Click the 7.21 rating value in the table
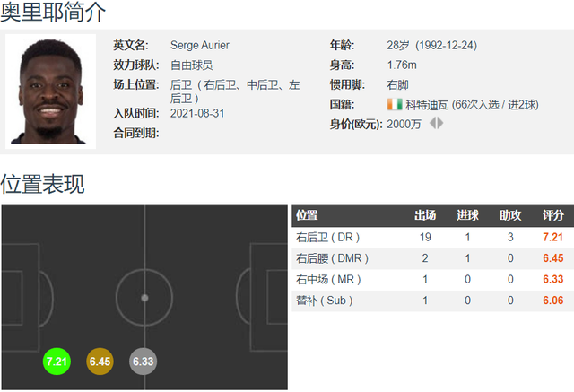574x392 pixels. tap(552, 237)
